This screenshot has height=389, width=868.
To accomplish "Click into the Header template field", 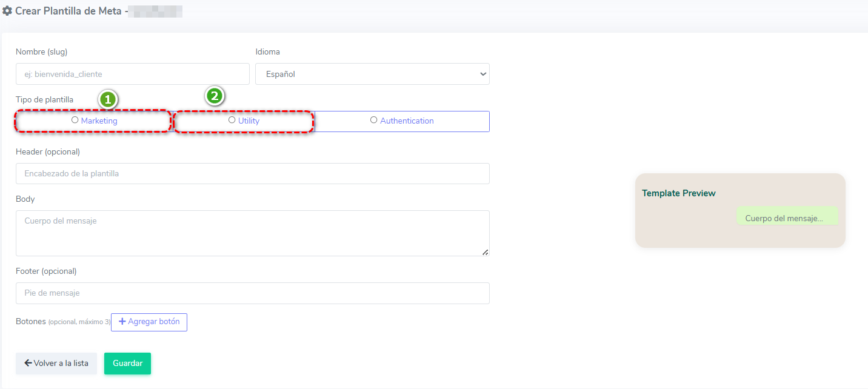I will coord(252,173).
